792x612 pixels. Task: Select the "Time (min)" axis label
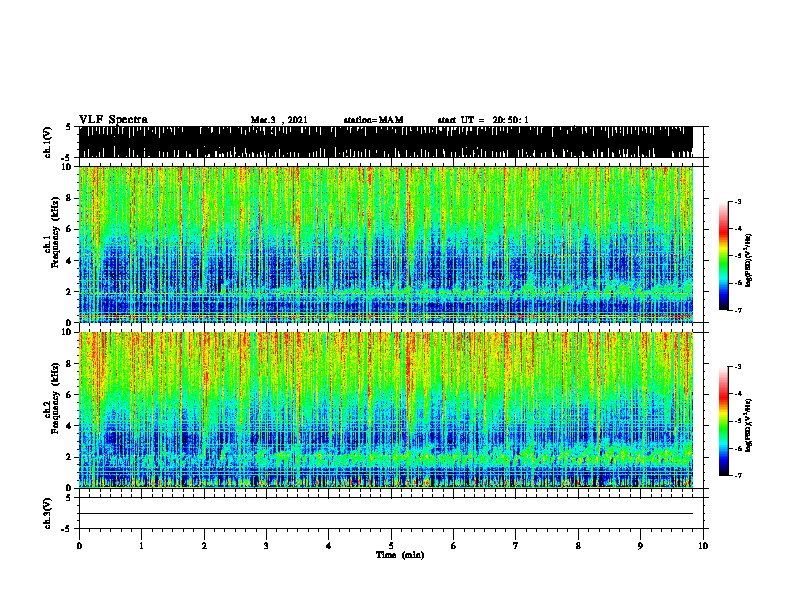tap(400, 555)
